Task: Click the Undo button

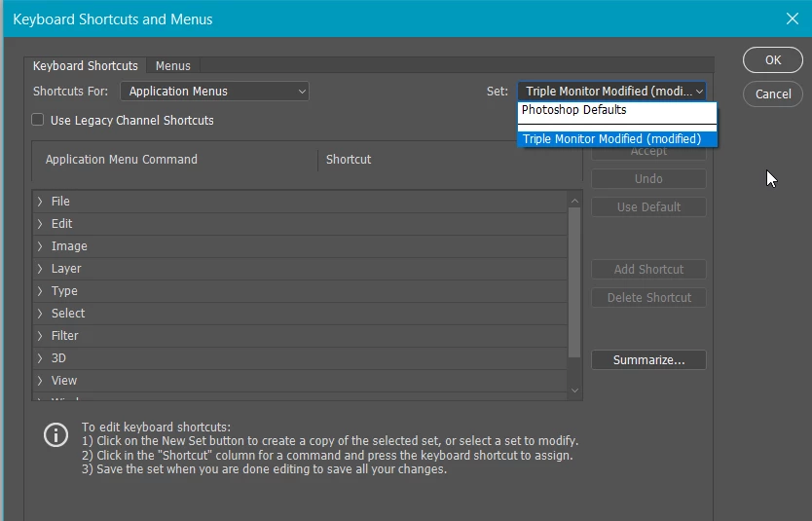Action: pos(648,178)
